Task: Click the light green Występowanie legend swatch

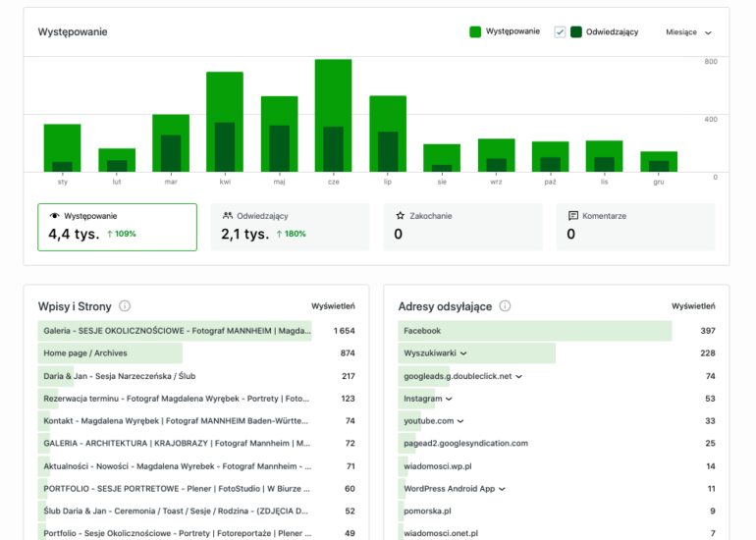Action: pyautogui.click(x=475, y=31)
